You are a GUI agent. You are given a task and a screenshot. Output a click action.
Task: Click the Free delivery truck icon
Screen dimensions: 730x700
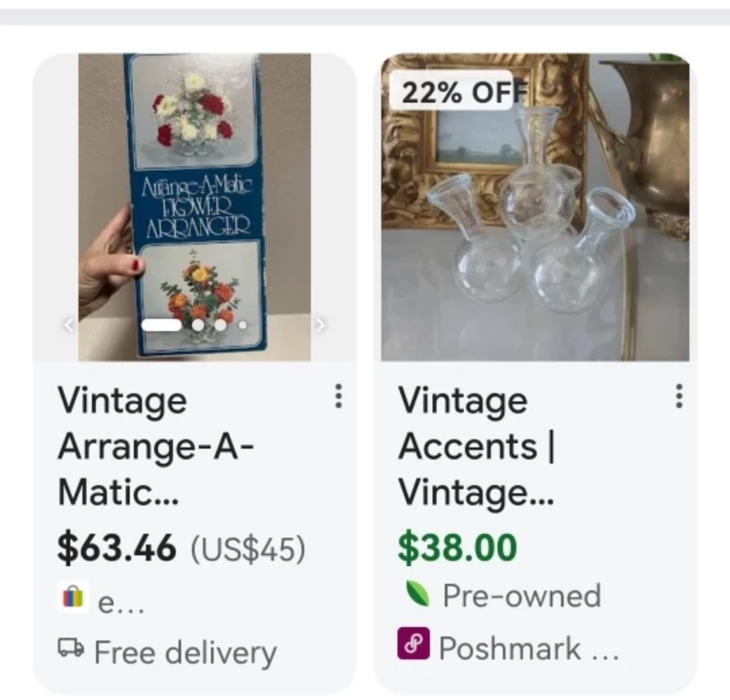[x=70, y=649]
